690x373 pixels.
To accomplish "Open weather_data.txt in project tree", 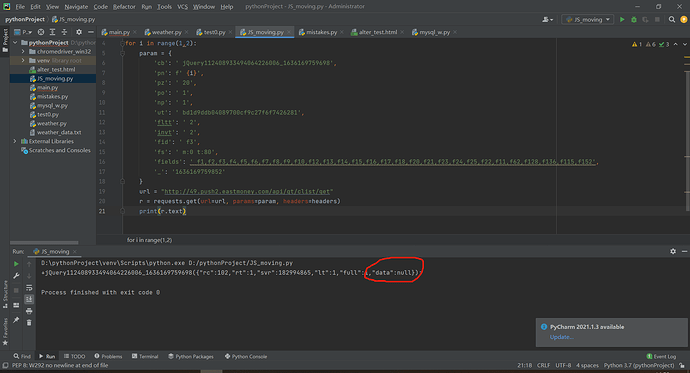I will click(x=59, y=132).
